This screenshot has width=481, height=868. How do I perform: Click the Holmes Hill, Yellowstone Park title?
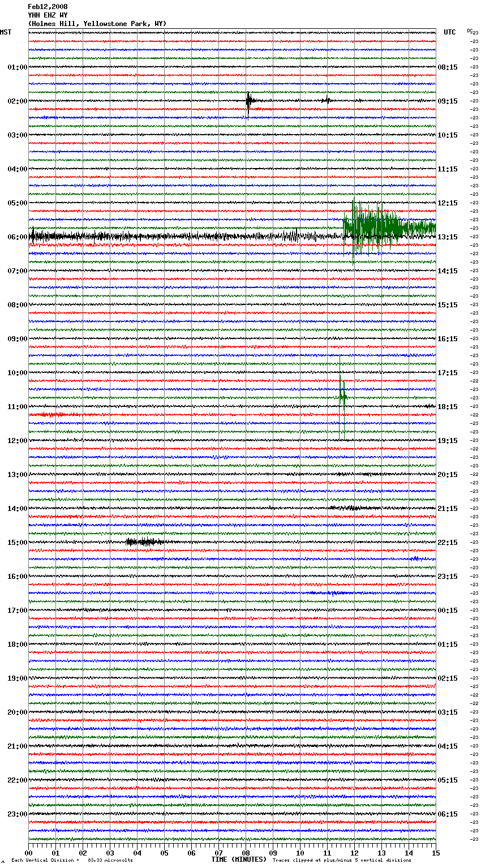[x=97, y=24]
